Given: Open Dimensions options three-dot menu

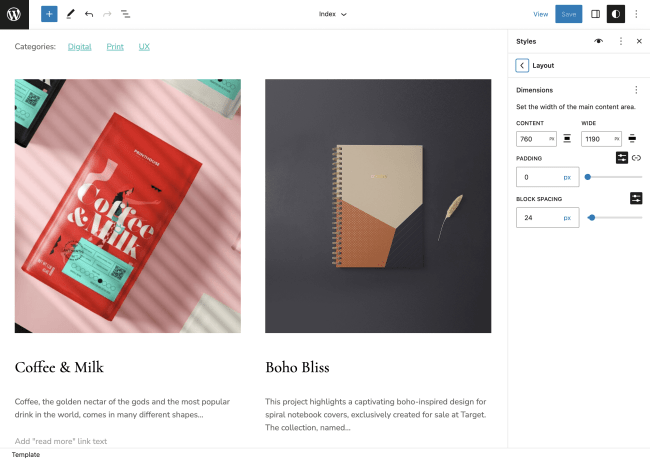Looking at the screenshot, I should click(x=636, y=90).
